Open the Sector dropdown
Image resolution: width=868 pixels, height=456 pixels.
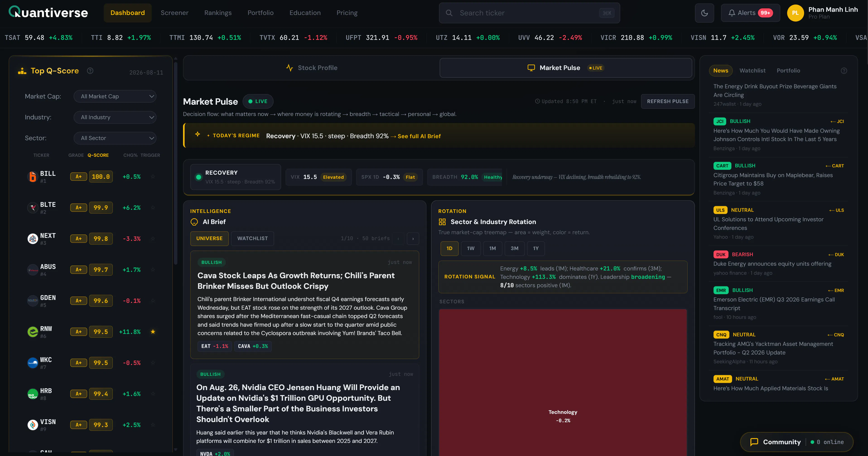point(115,138)
